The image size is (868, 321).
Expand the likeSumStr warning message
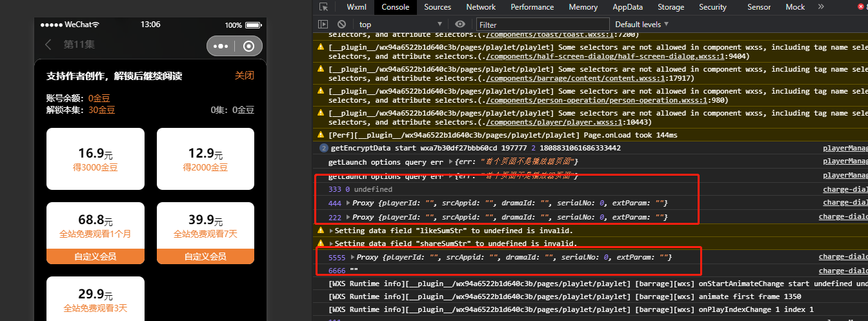tap(332, 231)
